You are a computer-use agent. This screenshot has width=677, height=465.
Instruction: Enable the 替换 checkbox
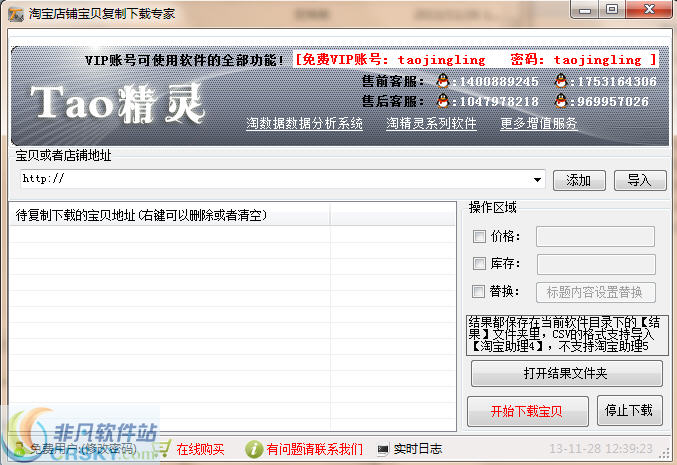pyautogui.click(x=478, y=291)
